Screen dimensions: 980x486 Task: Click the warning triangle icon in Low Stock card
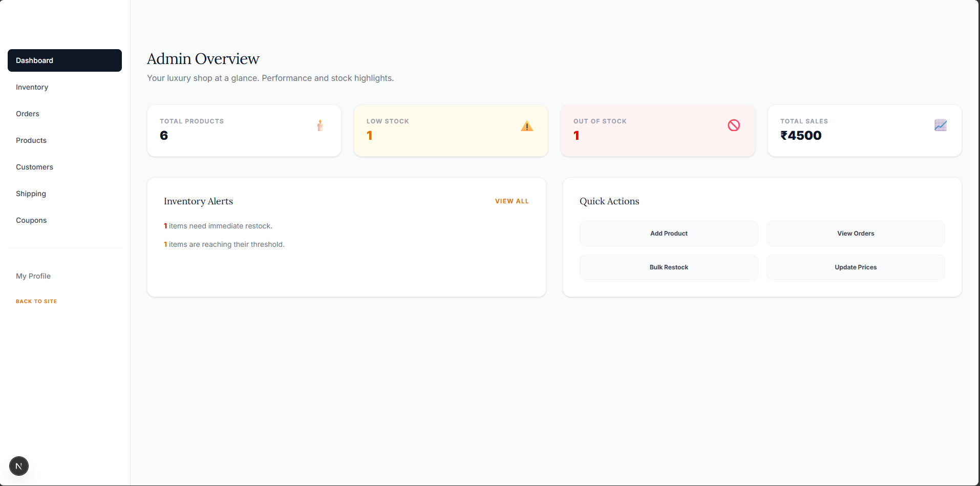pyautogui.click(x=527, y=126)
